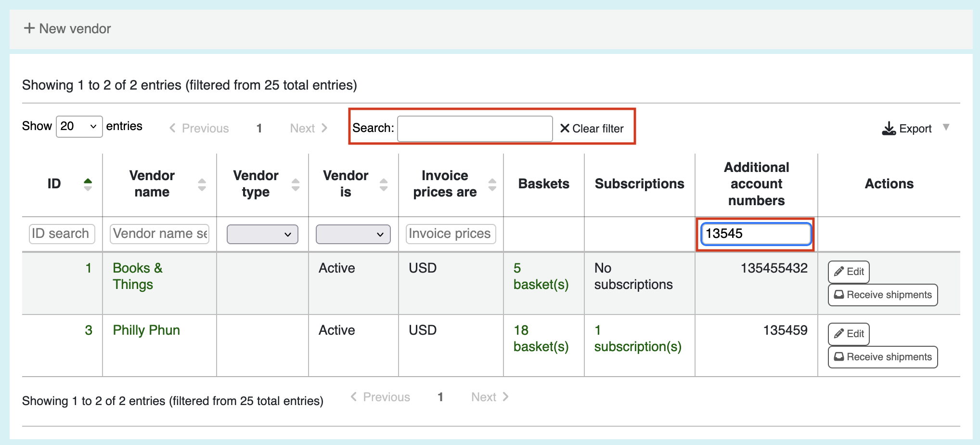
Task: Click the X Clear filter button
Action: pos(592,129)
